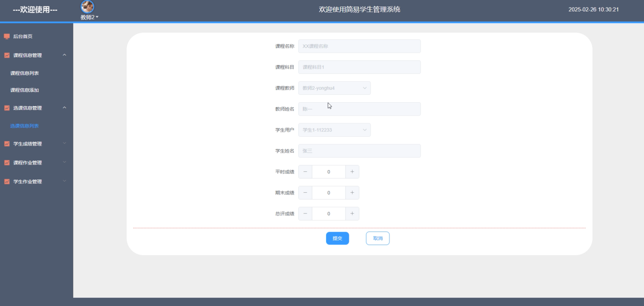Decrease 期末成绩 with minus button
This screenshot has height=306, width=644.
(x=305, y=193)
